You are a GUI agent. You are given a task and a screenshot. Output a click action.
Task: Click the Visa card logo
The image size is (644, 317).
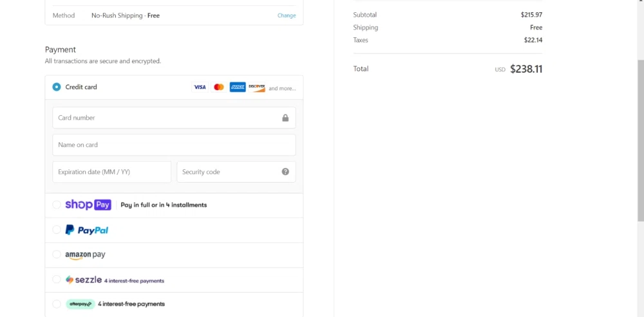pos(200,87)
